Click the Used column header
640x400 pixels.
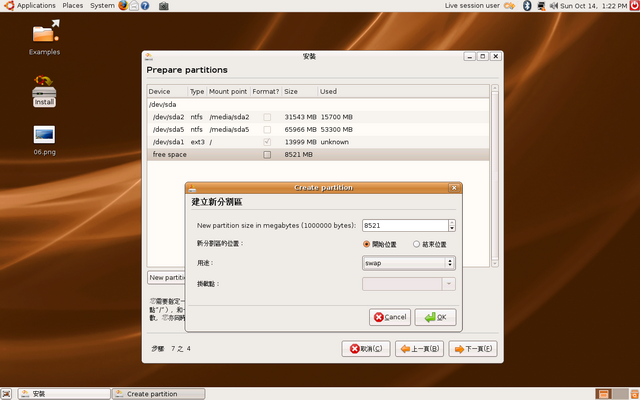[403, 91]
